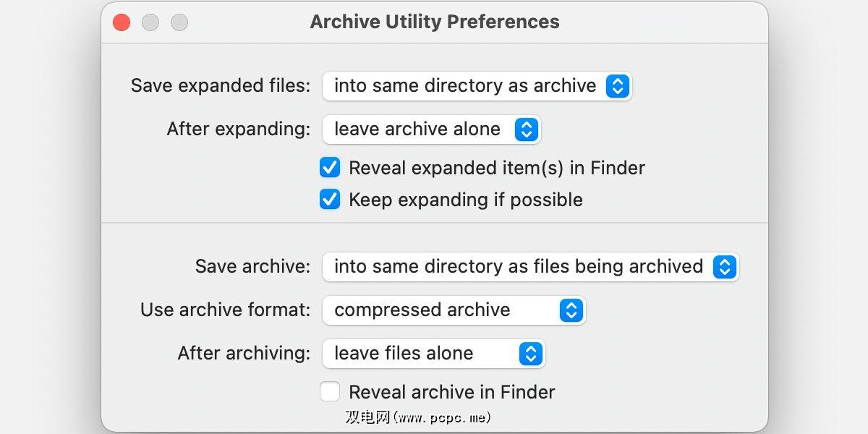Viewport: 868px width, 434px height.
Task: Click blue chevron beside 'leave files alone'
Action: [x=530, y=354]
